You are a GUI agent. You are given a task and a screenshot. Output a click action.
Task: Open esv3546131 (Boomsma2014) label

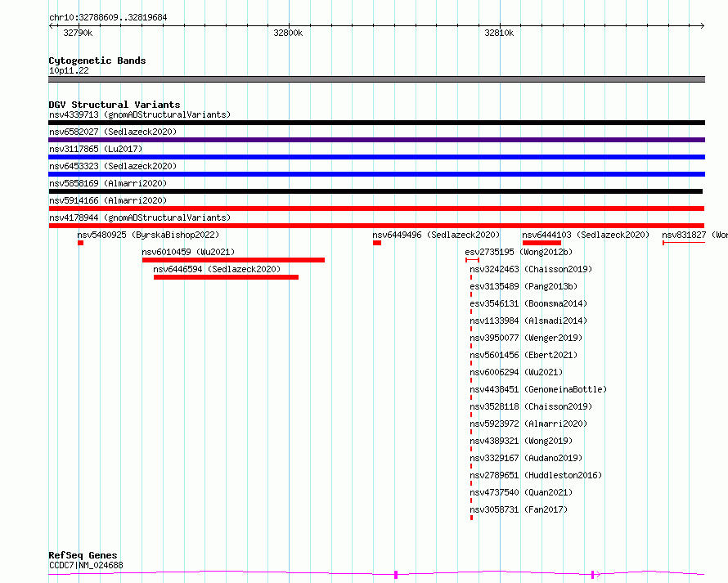tap(528, 303)
